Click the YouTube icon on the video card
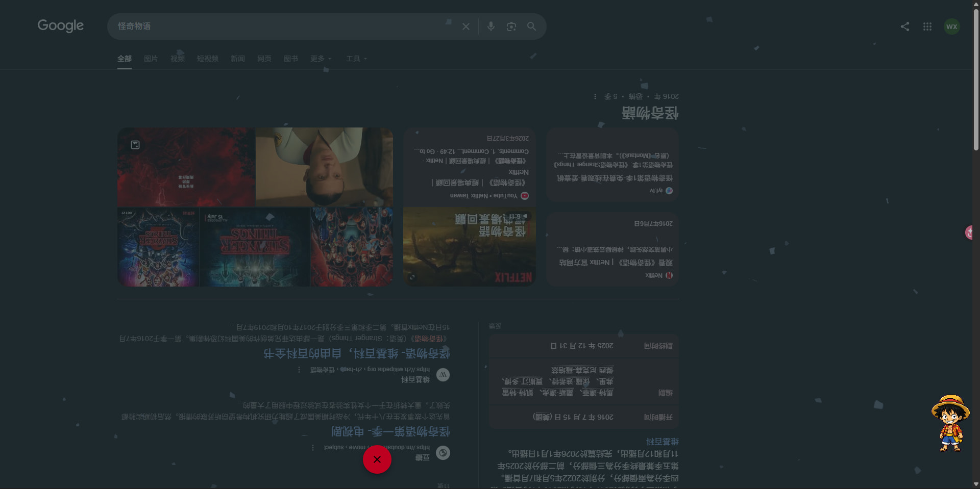This screenshot has height=489, width=980. pyautogui.click(x=525, y=196)
